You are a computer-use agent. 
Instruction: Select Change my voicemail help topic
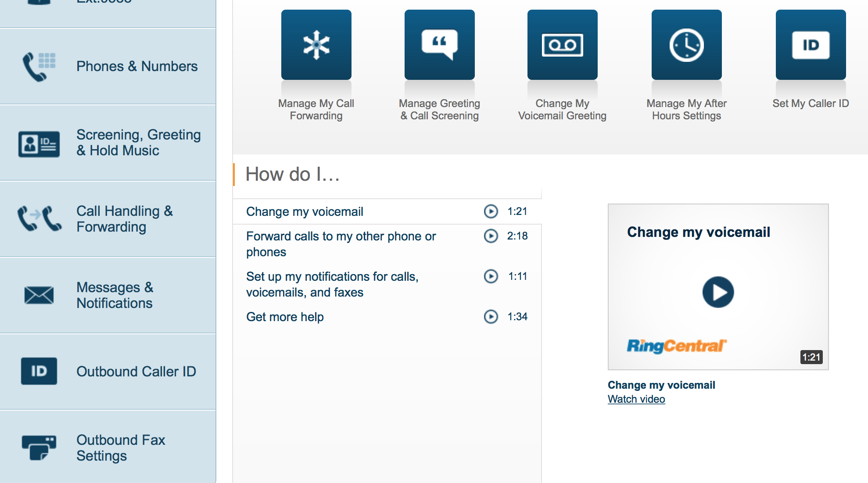(305, 211)
